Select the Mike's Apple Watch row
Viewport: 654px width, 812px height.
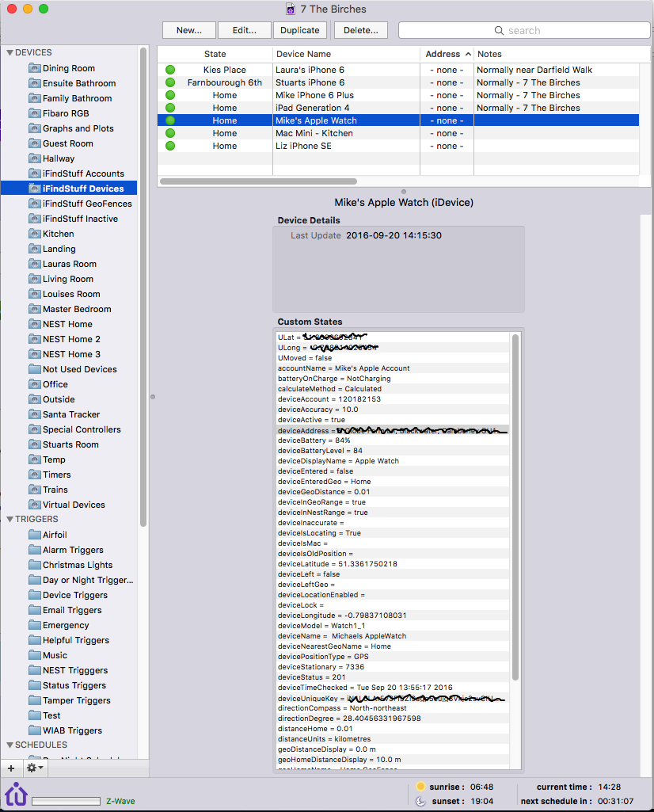pos(398,120)
